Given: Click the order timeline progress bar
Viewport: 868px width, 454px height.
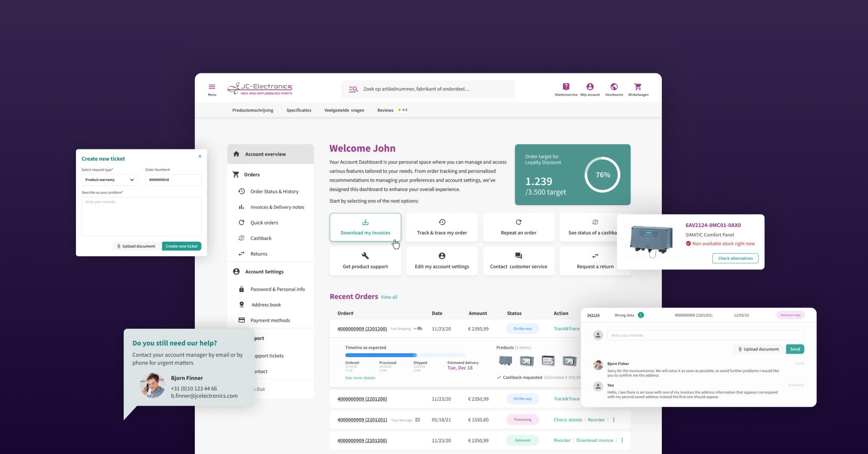Looking at the screenshot, I should (405, 355).
